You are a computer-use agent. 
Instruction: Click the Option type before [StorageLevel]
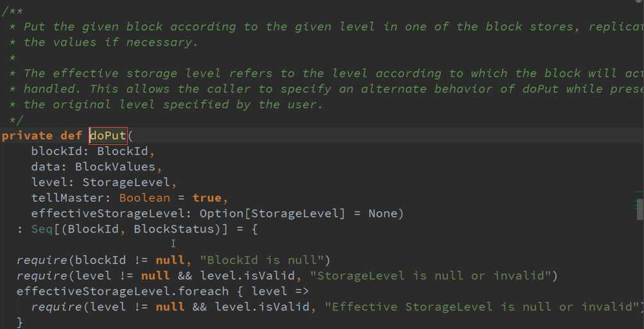tap(222, 214)
